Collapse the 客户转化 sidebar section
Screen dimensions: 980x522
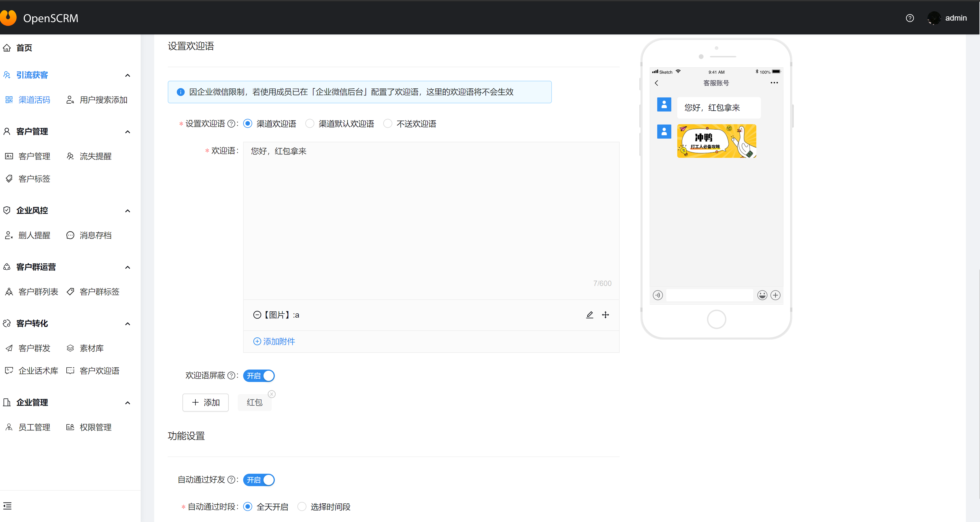(128, 324)
